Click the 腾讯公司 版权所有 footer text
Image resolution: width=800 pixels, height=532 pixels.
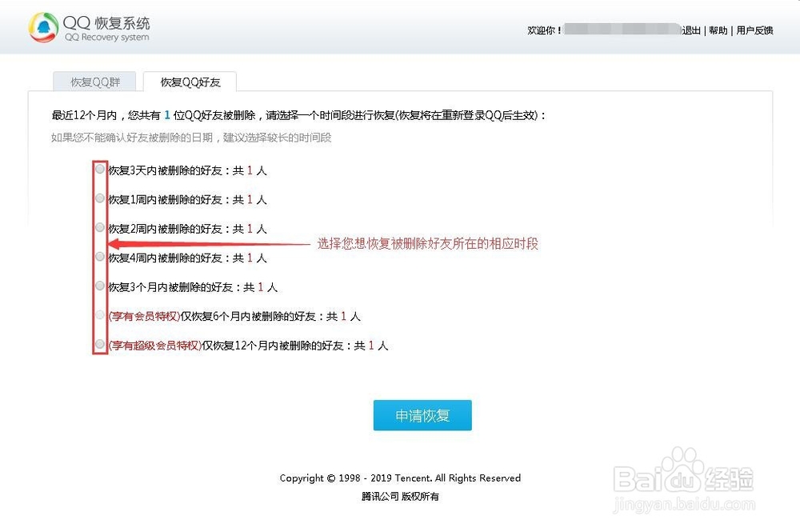(400, 496)
